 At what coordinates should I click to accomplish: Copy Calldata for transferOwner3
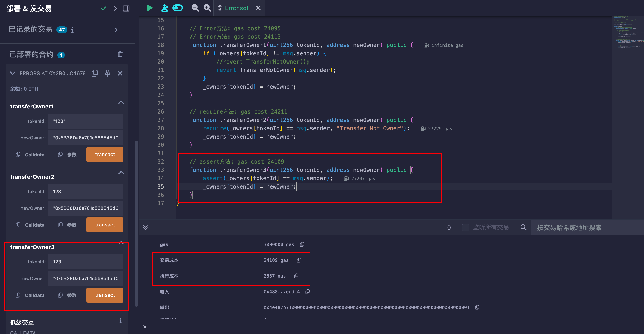click(30, 295)
